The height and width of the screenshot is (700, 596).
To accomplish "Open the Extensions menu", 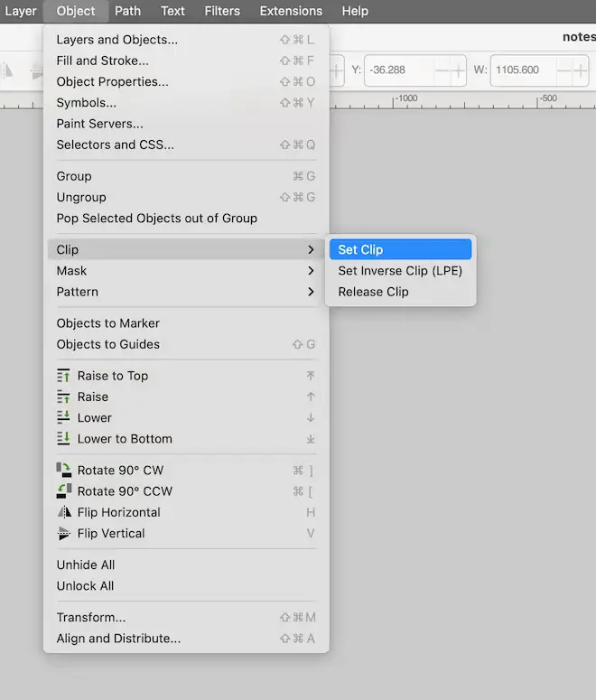I will (x=290, y=11).
